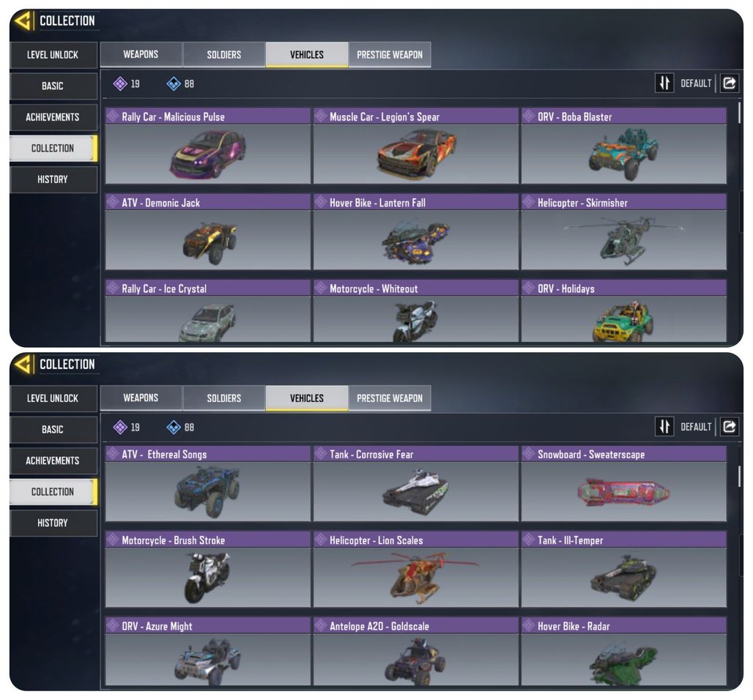This screenshot has width=753, height=700.
Task: Open History in bottom sidebar
Action: 53,523
